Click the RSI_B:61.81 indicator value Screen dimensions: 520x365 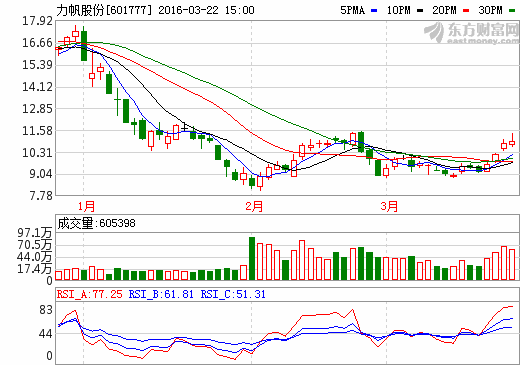pyautogui.click(x=161, y=294)
